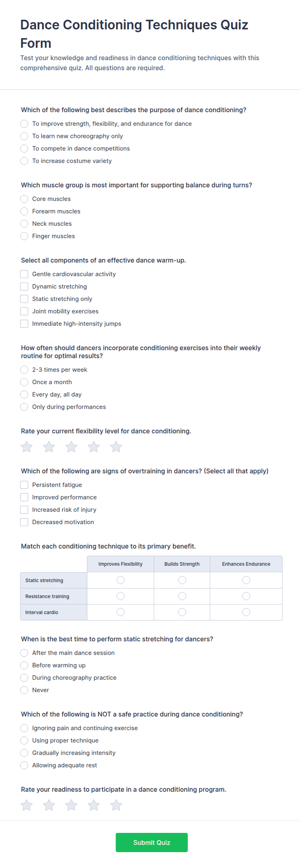The width and height of the screenshot is (300, 868).
Task: Submit the quiz with the green button
Action: (x=152, y=843)
